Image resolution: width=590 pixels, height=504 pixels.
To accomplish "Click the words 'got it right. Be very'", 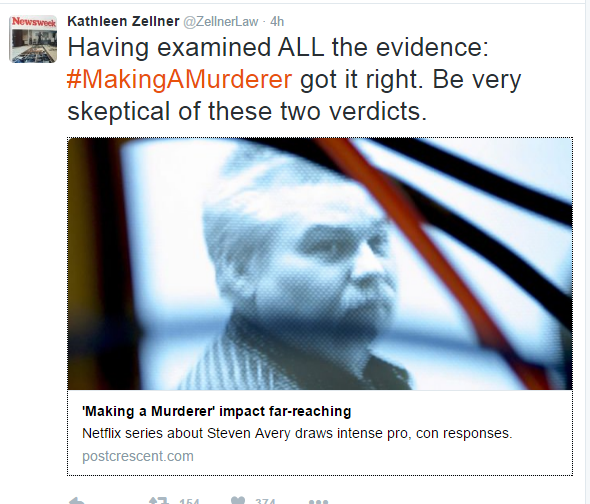I will click(x=411, y=80).
